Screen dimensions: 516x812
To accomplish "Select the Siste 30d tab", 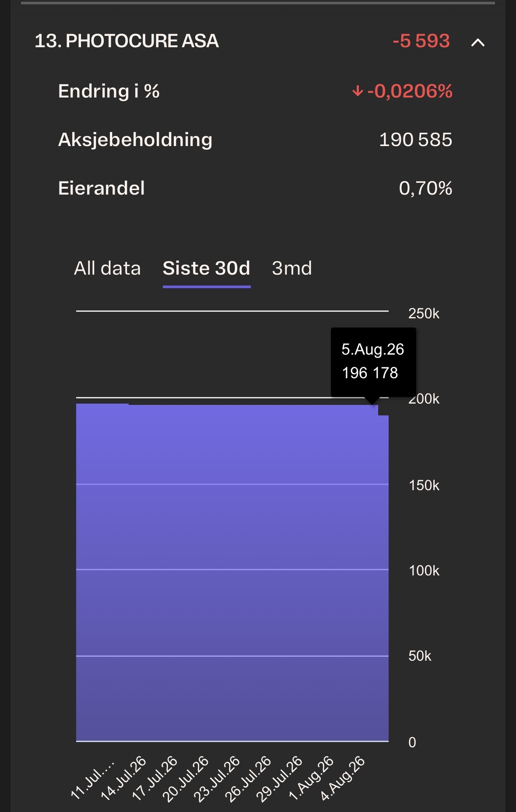I will click(x=206, y=268).
